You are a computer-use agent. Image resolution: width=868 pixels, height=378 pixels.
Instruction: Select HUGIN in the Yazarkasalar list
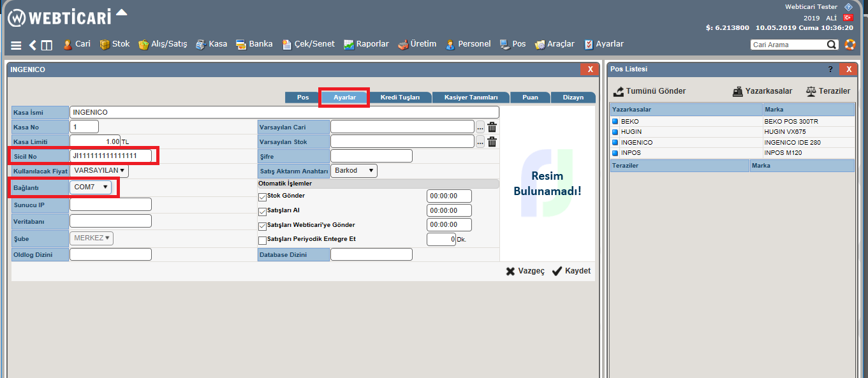(631, 131)
